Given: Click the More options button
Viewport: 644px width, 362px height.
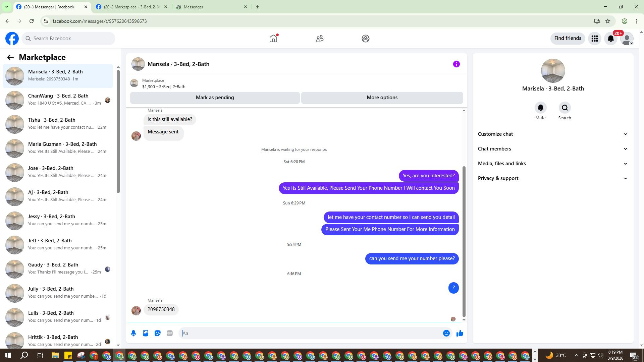Looking at the screenshot, I should pyautogui.click(x=382, y=98).
